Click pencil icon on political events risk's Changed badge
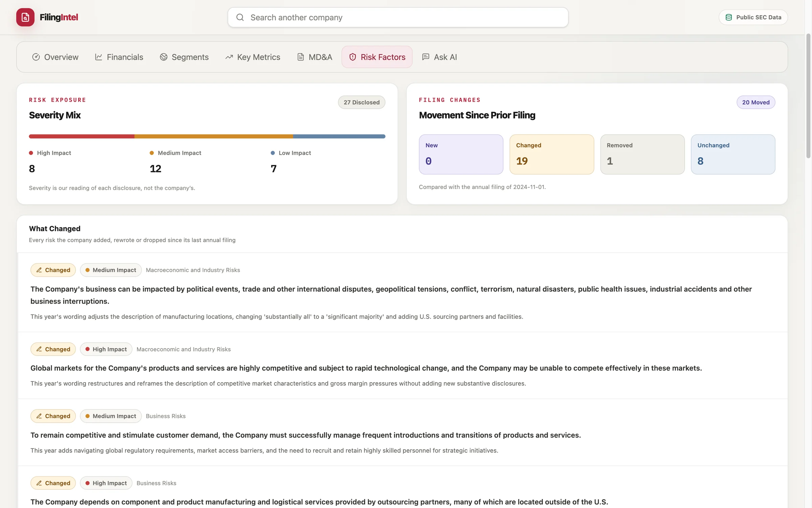The image size is (812, 508). point(39,270)
